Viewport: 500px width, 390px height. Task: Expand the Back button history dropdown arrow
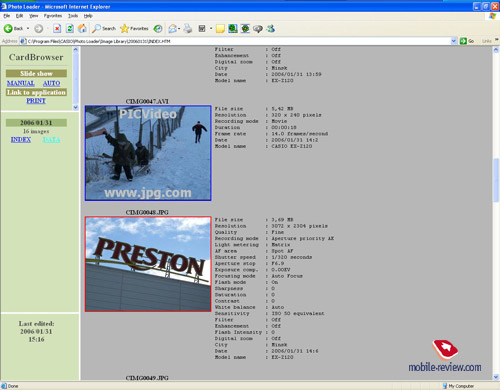tap(28, 29)
